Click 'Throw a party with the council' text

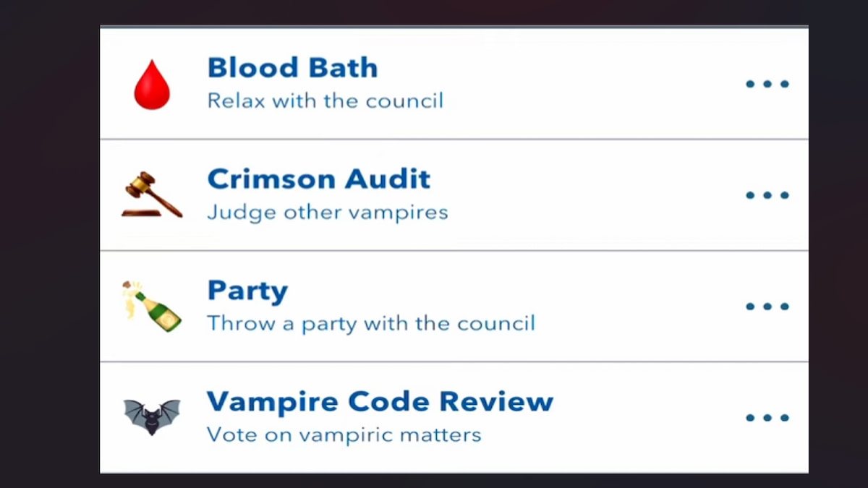[x=370, y=323]
